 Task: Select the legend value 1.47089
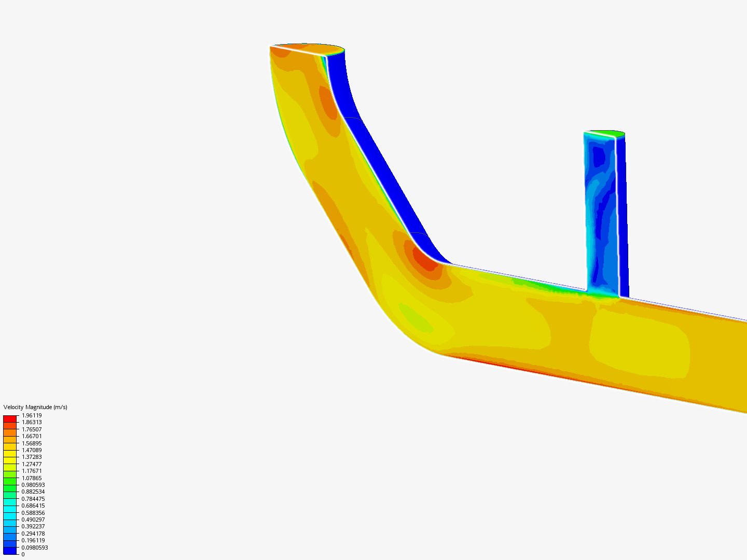[32, 450]
